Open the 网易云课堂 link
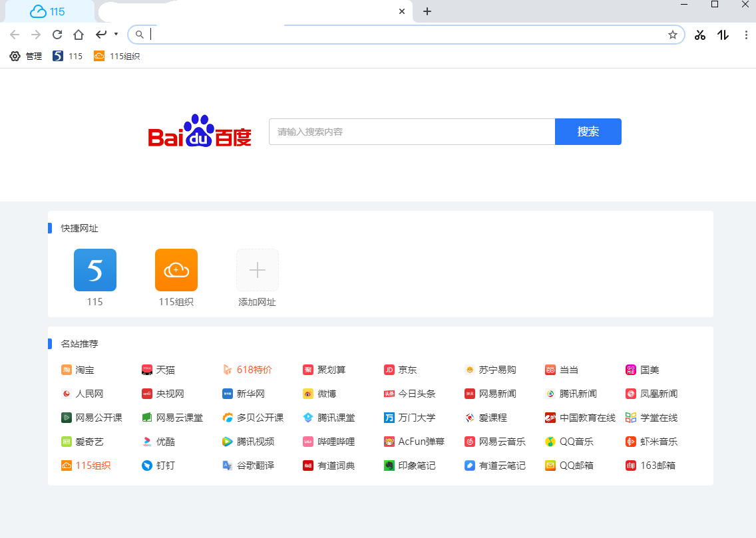 [172, 418]
